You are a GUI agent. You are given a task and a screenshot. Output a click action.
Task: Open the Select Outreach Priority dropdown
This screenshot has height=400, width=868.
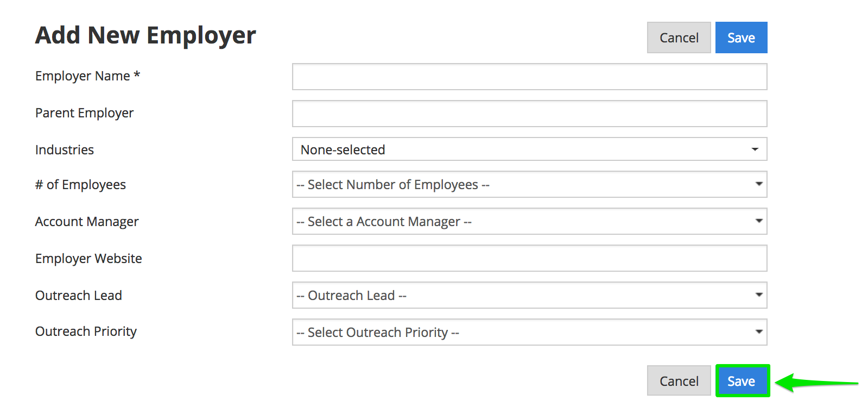529,332
